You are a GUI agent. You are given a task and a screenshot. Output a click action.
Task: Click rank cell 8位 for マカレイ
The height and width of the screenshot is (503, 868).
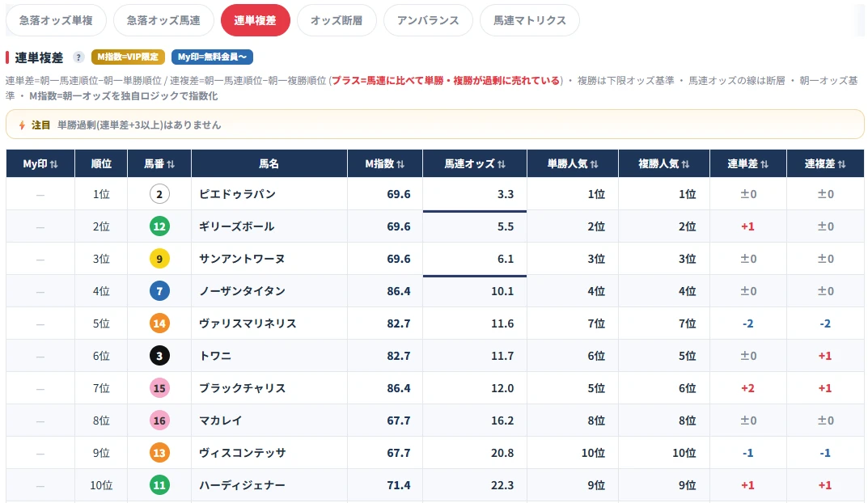click(101, 421)
